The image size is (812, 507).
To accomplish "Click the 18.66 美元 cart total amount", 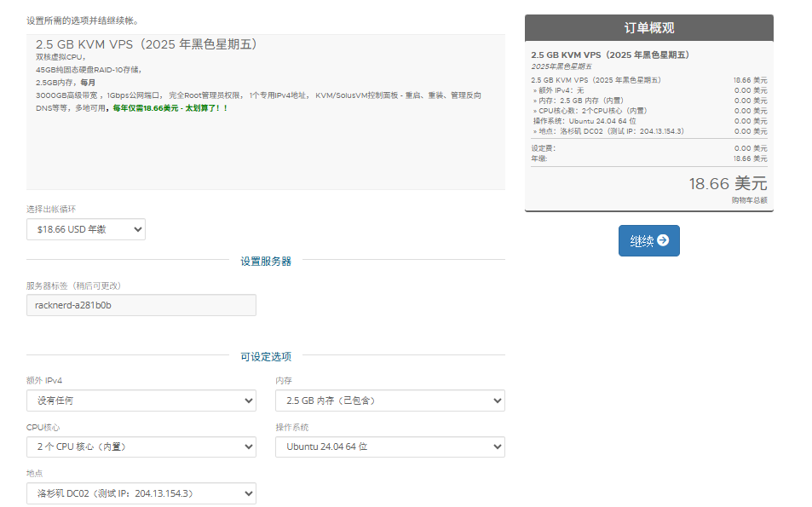I will 728,183.
